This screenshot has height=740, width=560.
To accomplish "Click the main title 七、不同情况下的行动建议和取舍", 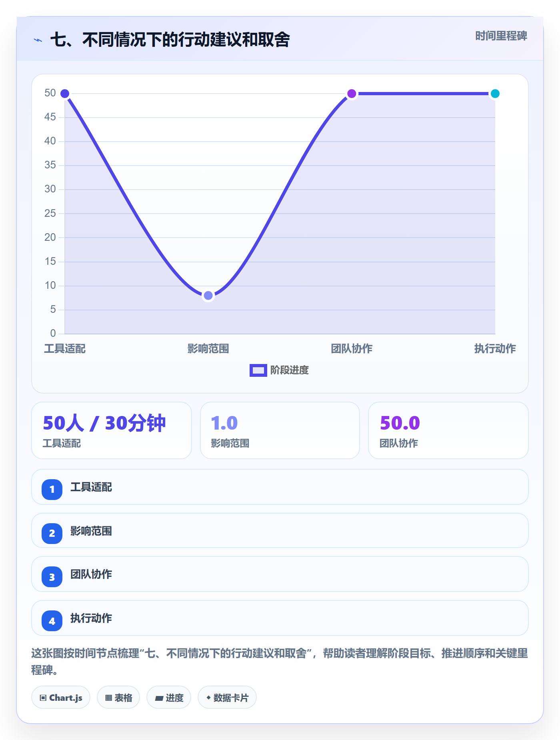I will tap(170, 40).
